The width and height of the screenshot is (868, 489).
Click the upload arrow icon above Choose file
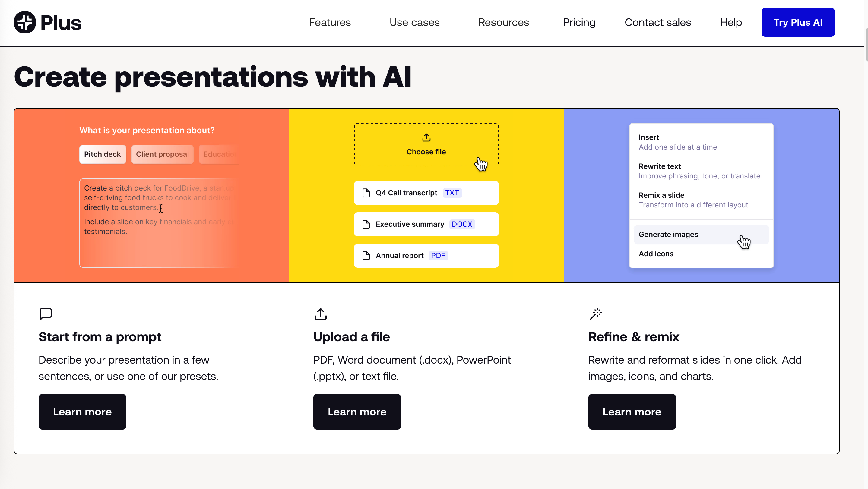[x=426, y=137]
